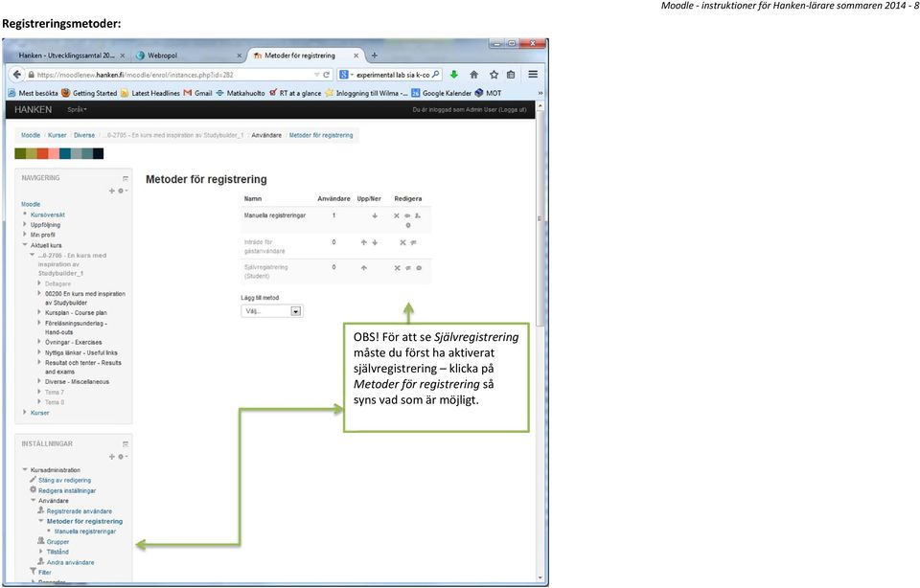The image size is (920, 588).
Task: Pick the olive green theme swatch
Action: click(20, 153)
